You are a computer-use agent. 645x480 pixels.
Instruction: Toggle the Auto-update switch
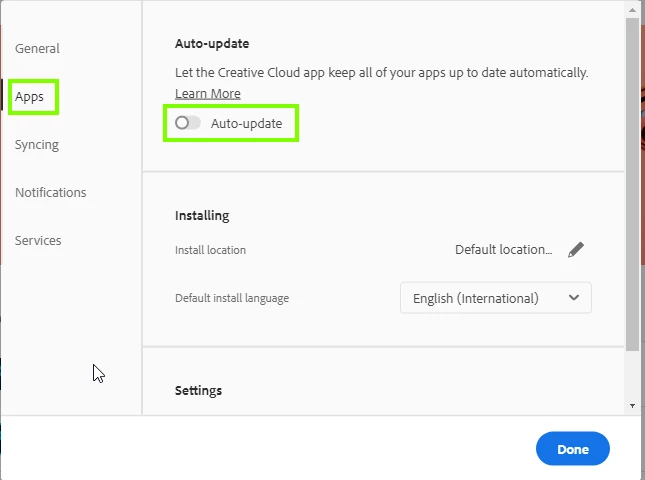[x=188, y=123]
